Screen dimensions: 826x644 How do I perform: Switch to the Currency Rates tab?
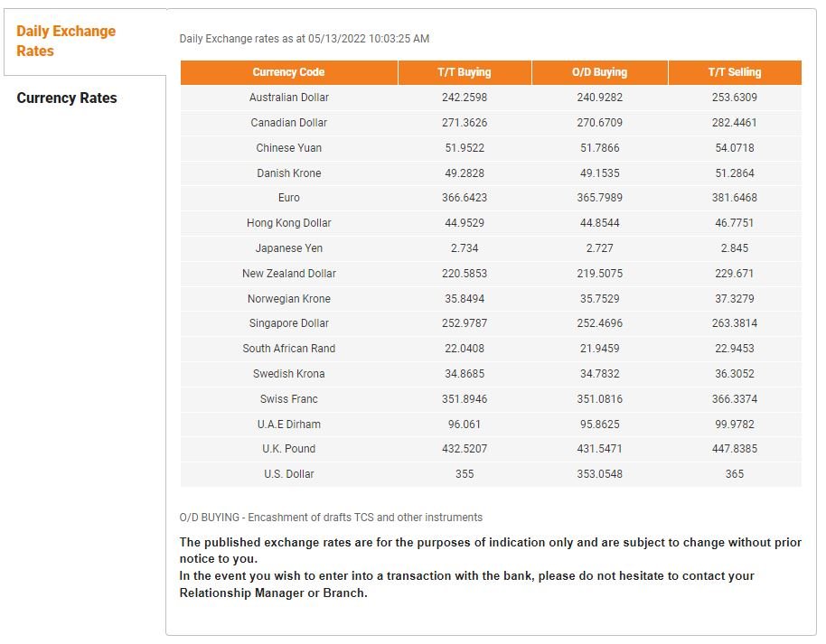[x=67, y=98]
